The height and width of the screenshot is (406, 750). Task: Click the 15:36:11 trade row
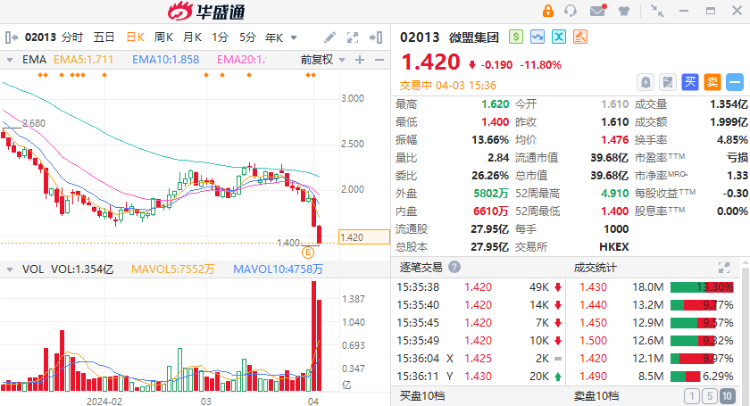click(479, 376)
